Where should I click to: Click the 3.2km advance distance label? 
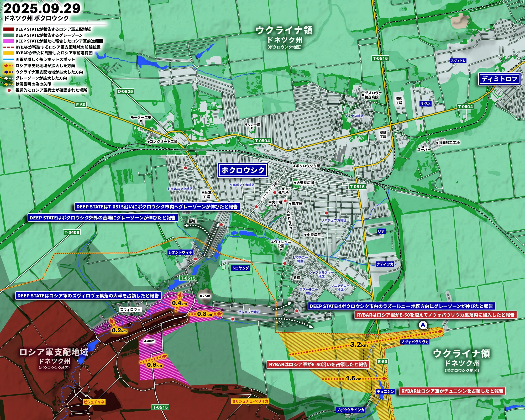(359, 345)
